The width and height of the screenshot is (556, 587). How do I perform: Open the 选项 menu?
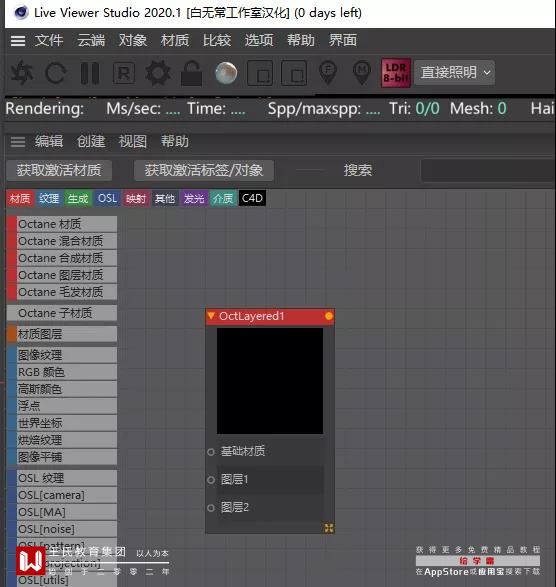tap(259, 40)
